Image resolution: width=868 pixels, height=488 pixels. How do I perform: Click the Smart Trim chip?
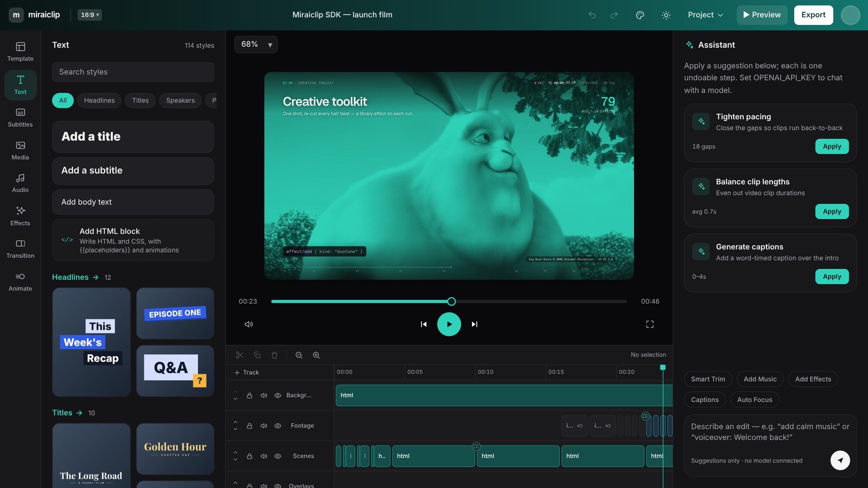tap(708, 379)
